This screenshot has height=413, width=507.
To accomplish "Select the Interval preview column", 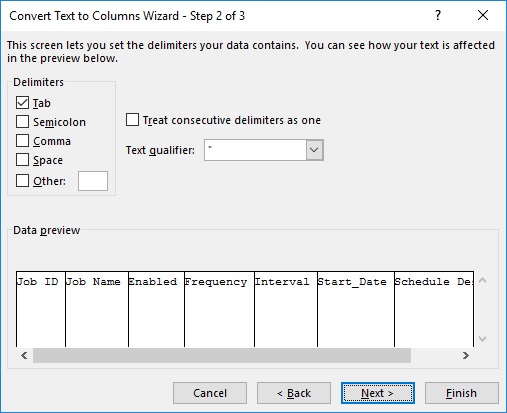I will pyautogui.click(x=286, y=309).
